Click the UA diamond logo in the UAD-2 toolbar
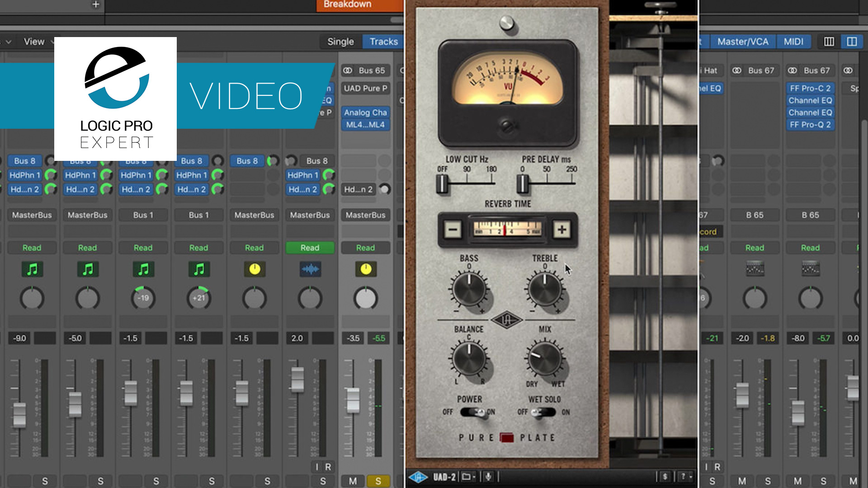This screenshot has height=488, width=868. tap(418, 477)
